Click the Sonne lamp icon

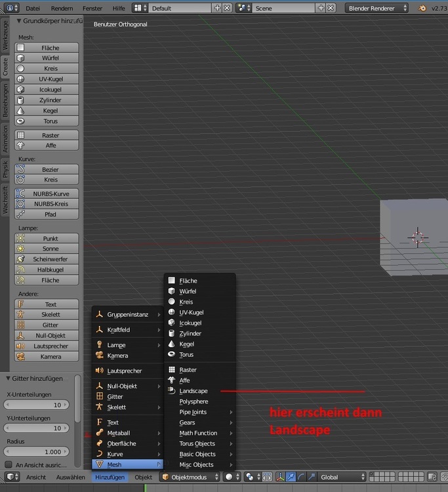point(21,249)
